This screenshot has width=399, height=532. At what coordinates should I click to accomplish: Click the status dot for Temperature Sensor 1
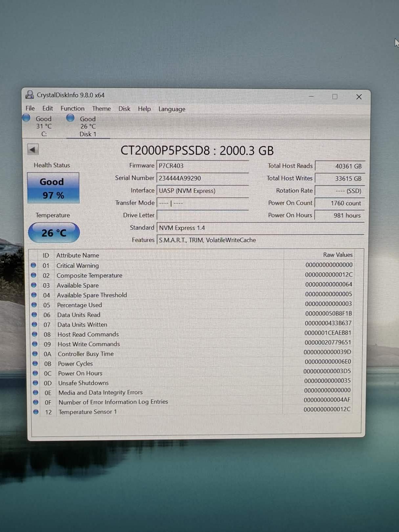[36, 411]
